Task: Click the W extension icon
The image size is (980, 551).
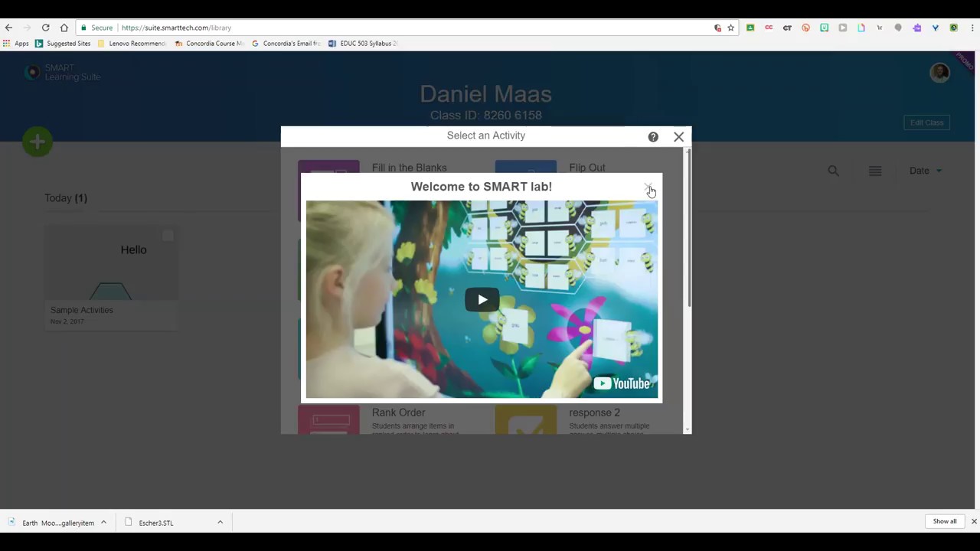Action: pyautogui.click(x=880, y=28)
